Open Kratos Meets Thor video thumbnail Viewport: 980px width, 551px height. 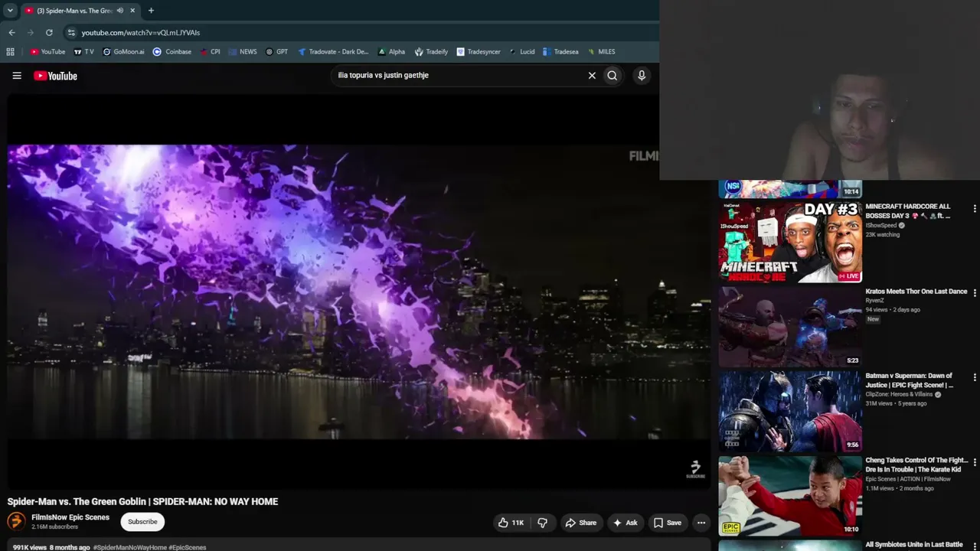pos(790,327)
